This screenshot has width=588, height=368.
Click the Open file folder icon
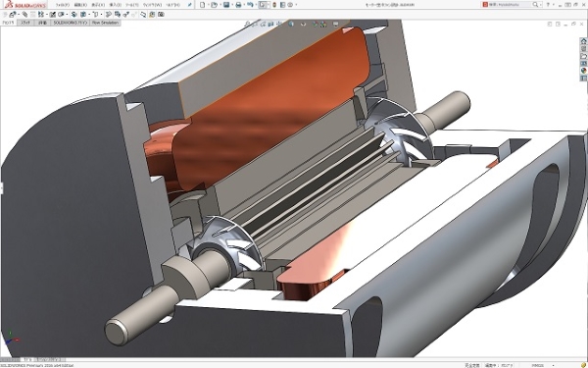(x=214, y=5)
